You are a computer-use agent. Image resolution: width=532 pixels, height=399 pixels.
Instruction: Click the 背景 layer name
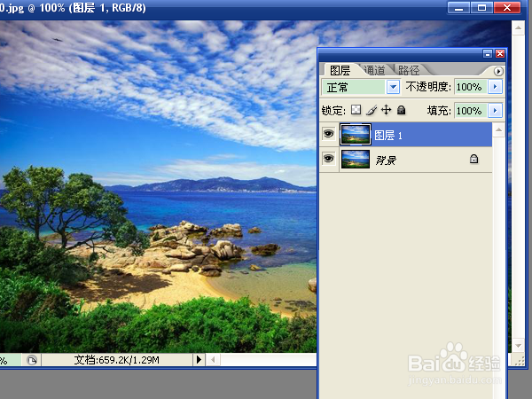[386, 160]
